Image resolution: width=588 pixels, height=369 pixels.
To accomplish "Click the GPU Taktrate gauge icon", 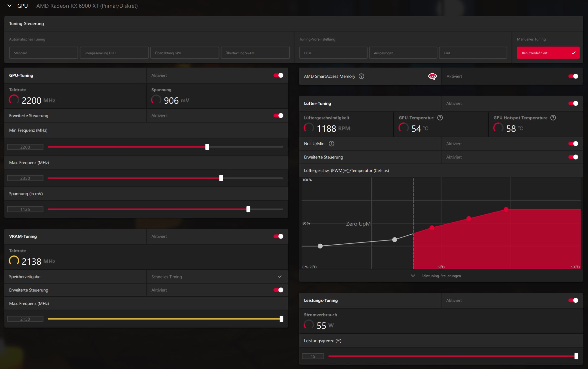I will [x=14, y=100].
